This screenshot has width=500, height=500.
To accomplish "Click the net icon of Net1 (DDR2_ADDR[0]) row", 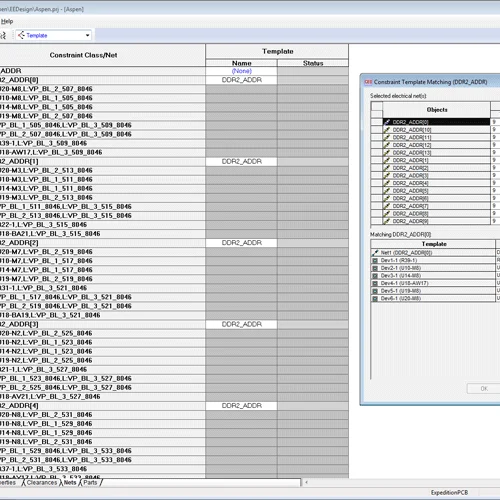I will (x=375, y=253).
